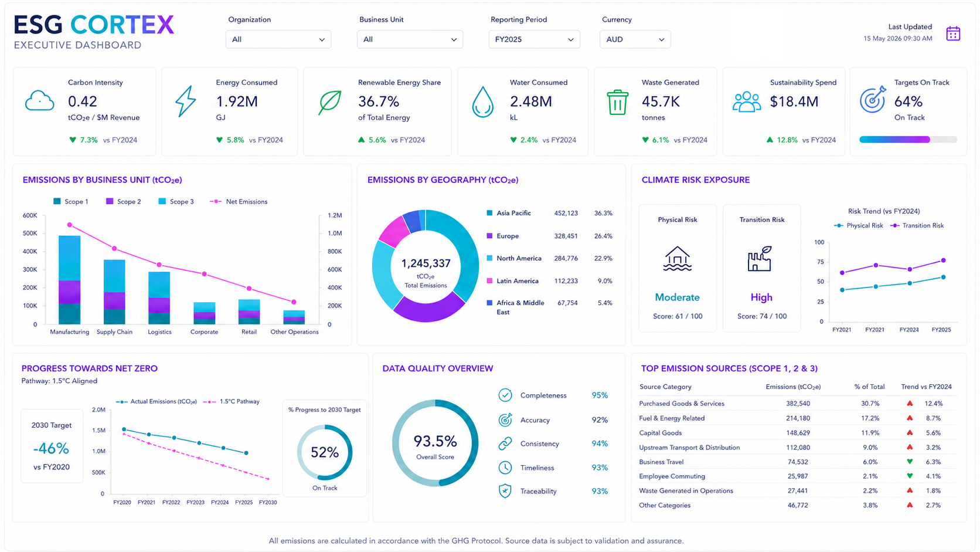Image resolution: width=980 pixels, height=552 pixels.
Task: Open the Last Updated calendar icon
Action: (953, 33)
